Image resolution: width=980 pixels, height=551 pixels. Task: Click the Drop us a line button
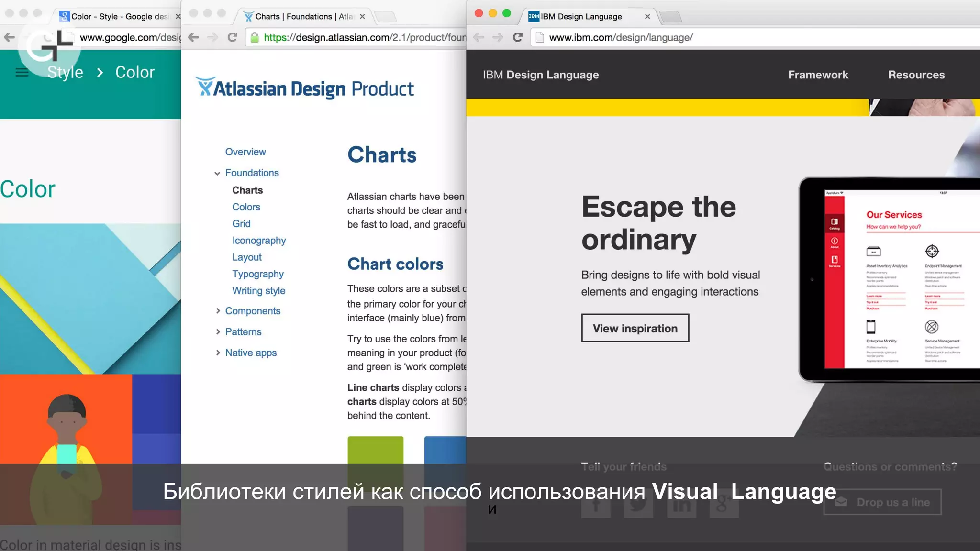[x=882, y=502]
